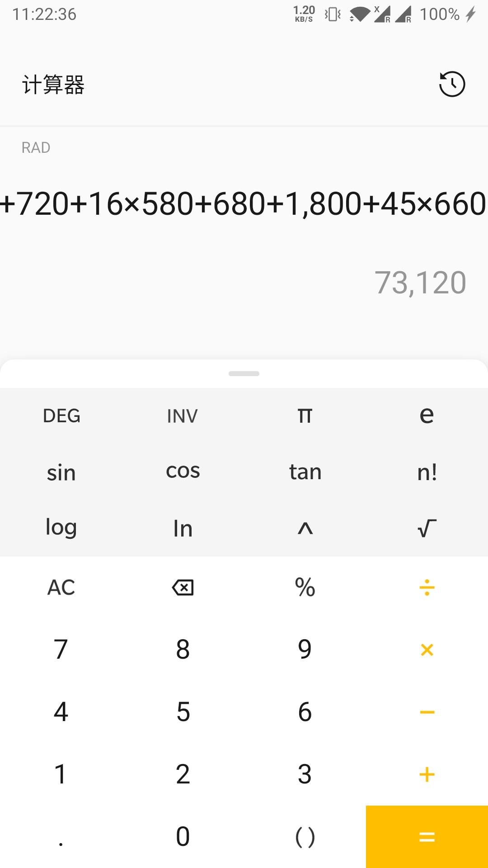
Task: Insert the factorial n! function
Action: point(427,472)
